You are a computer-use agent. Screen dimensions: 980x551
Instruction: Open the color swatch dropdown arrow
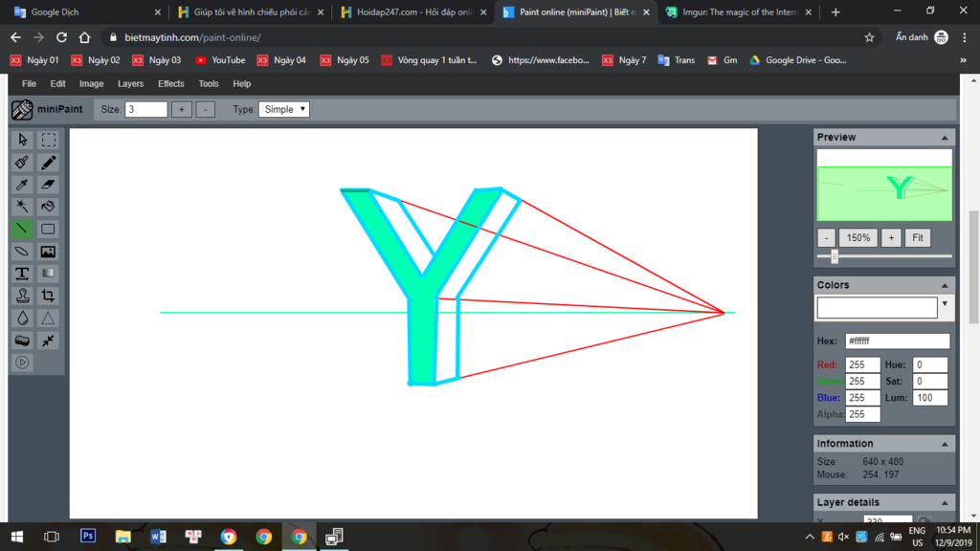point(945,304)
